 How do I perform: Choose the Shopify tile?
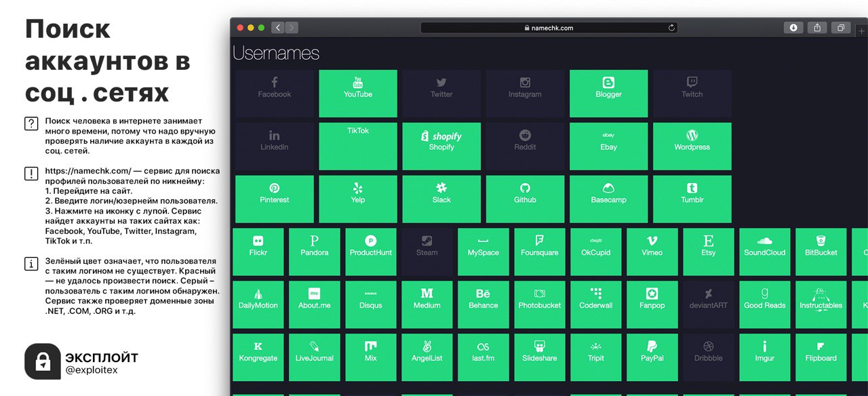(441, 146)
